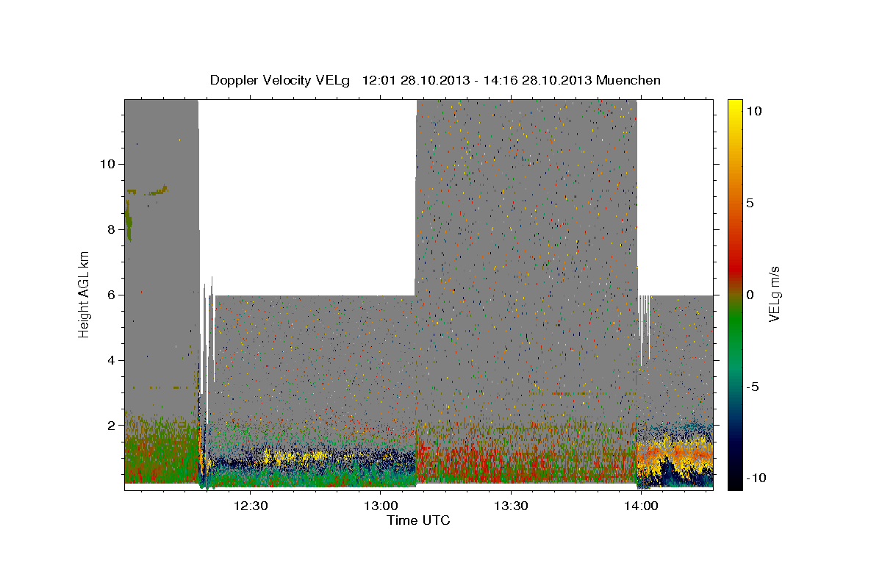Click the 'VELg m/s' colorbar label
The width and height of the screenshot is (882, 588).
[x=774, y=295]
